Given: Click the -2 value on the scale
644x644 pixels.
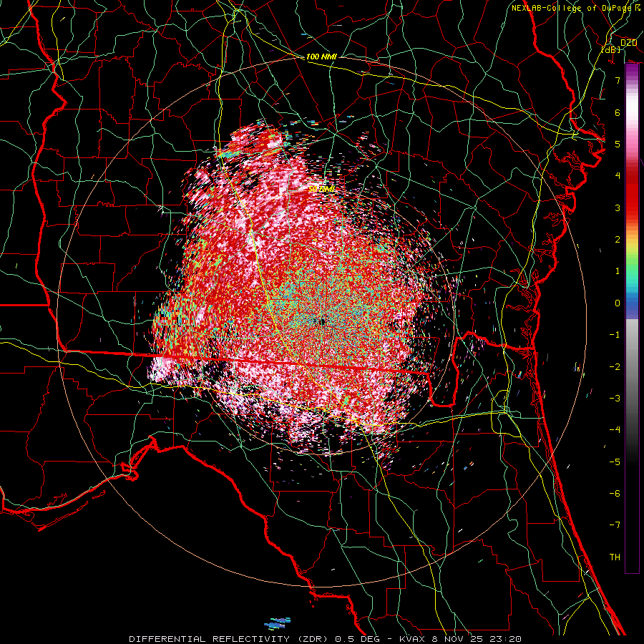Looking at the screenshot, I should [x=615, y=367].
